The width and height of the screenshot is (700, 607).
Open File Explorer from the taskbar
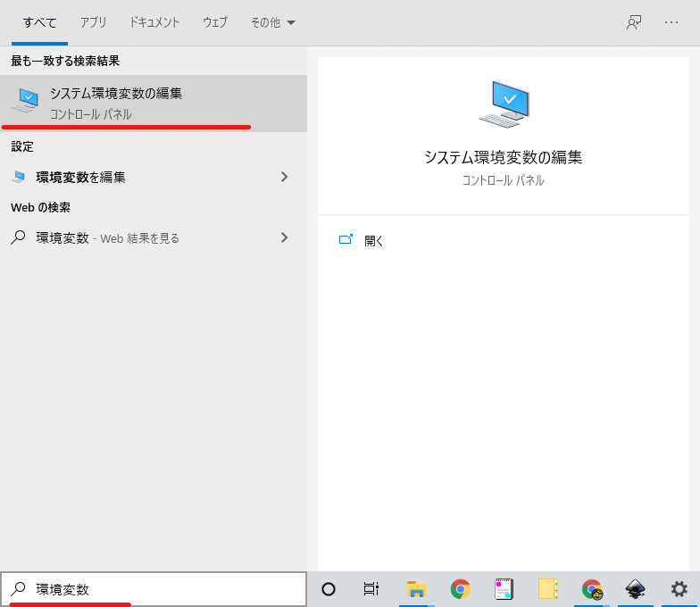[x=416, y=589]
